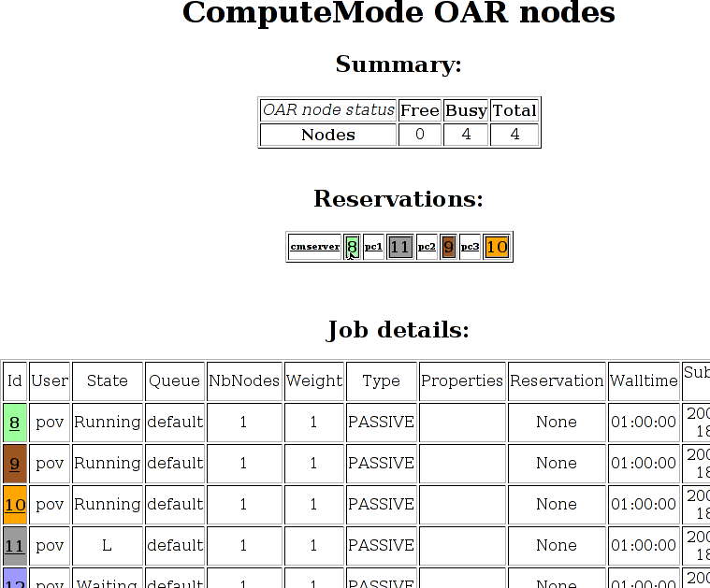Click the PASSIVE type cell for job 8
The image size is (710, 588).
click(x=382, y=422)
